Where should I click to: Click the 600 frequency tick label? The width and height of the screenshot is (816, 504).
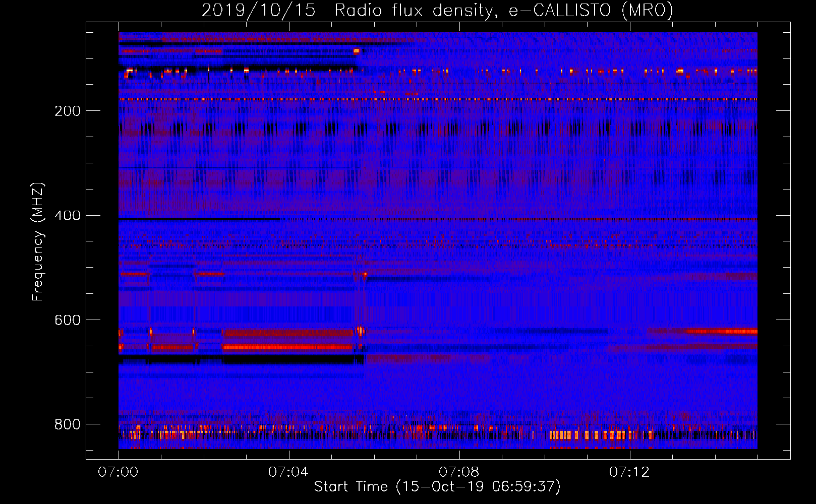[68, 321]
